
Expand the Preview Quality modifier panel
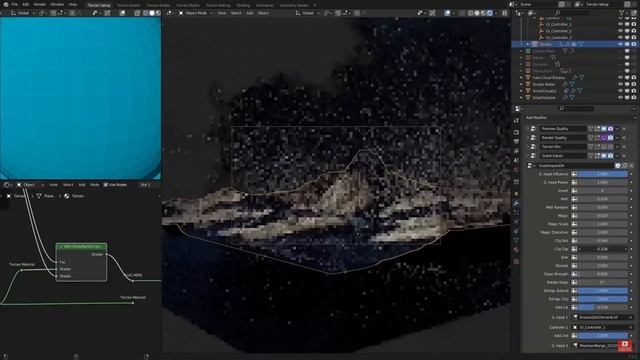(x=527, y=129)
